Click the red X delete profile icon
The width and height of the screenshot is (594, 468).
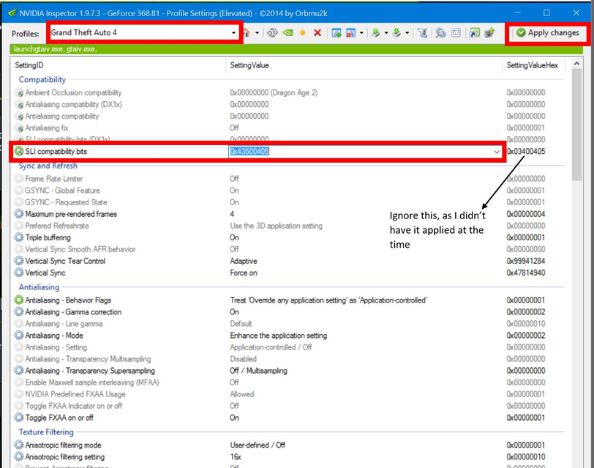point(317,33)
